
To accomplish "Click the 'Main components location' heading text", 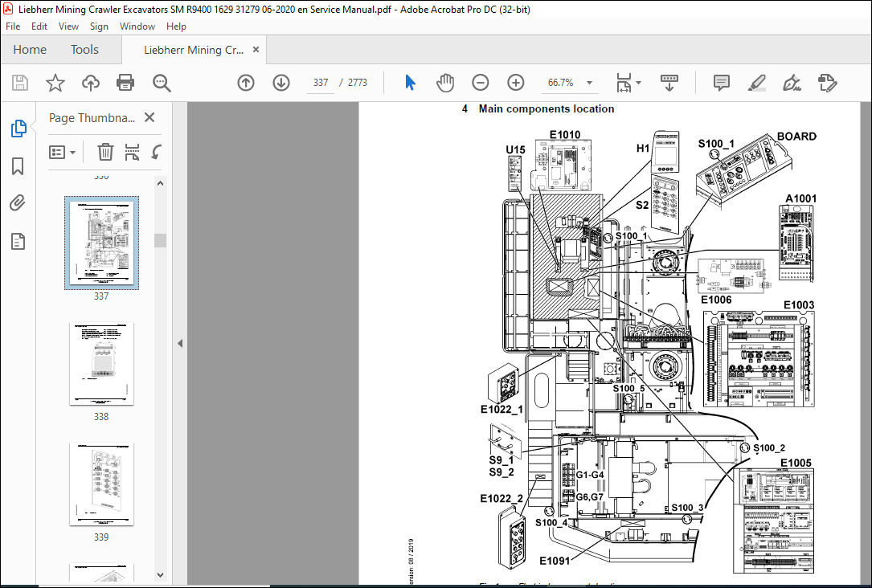I will (547, 109).
